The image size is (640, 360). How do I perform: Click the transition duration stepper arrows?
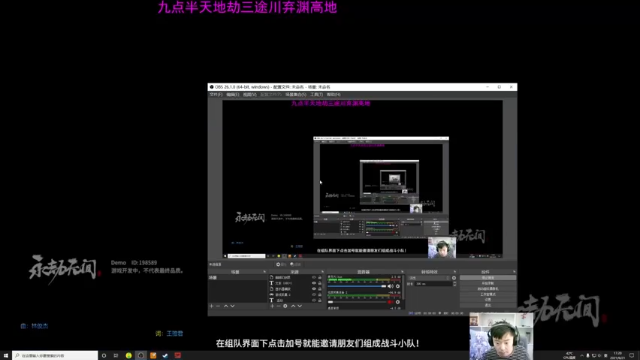(454, 284)
